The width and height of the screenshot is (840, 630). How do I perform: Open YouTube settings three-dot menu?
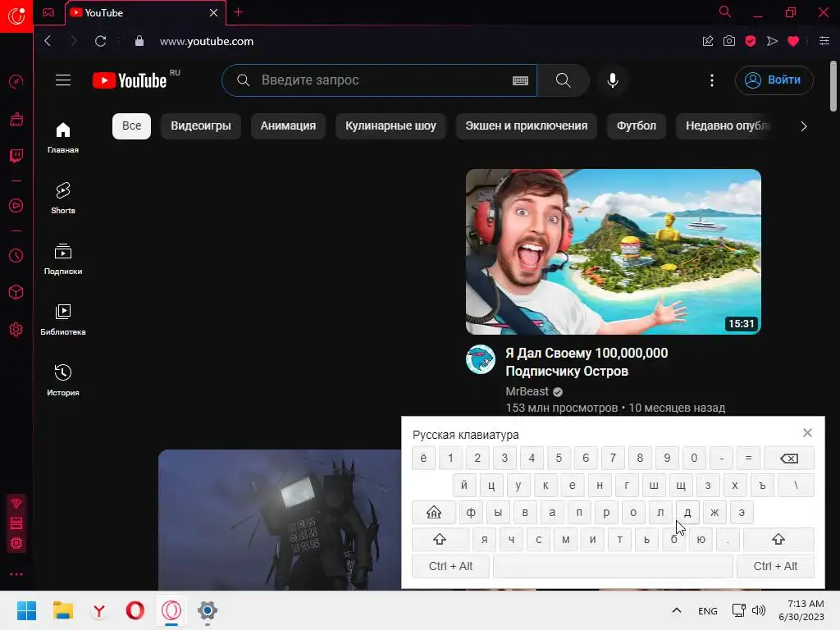tap(711, 80)
